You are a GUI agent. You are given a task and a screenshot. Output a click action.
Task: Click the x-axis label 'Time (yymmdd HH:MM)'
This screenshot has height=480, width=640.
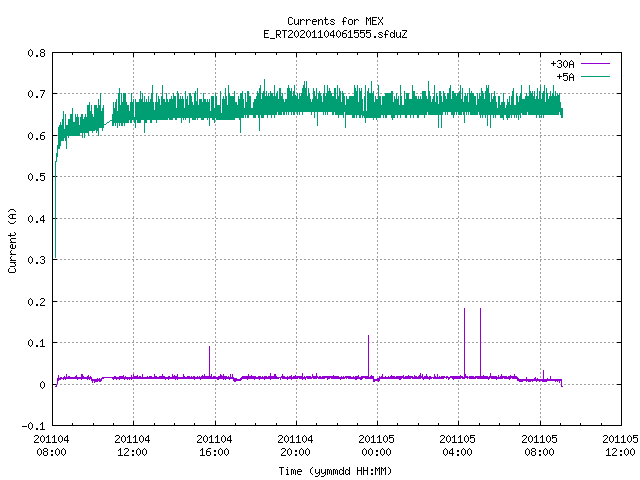point(335,471)
